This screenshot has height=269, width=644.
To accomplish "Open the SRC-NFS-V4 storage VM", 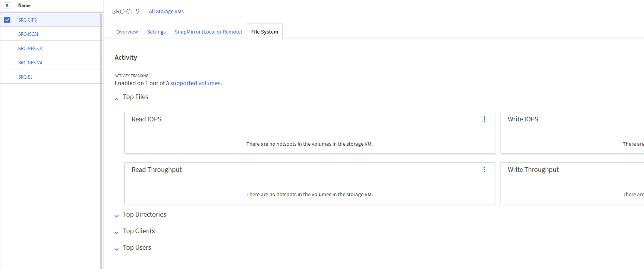I will [30, 63].
